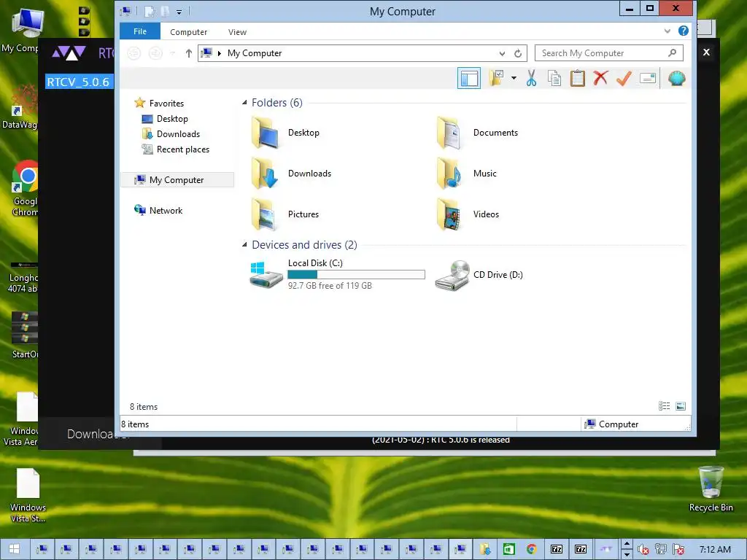This screenshot has height=560, width=747.
Task: Click the Paste clipboard icon
Action: pos(578,78)
